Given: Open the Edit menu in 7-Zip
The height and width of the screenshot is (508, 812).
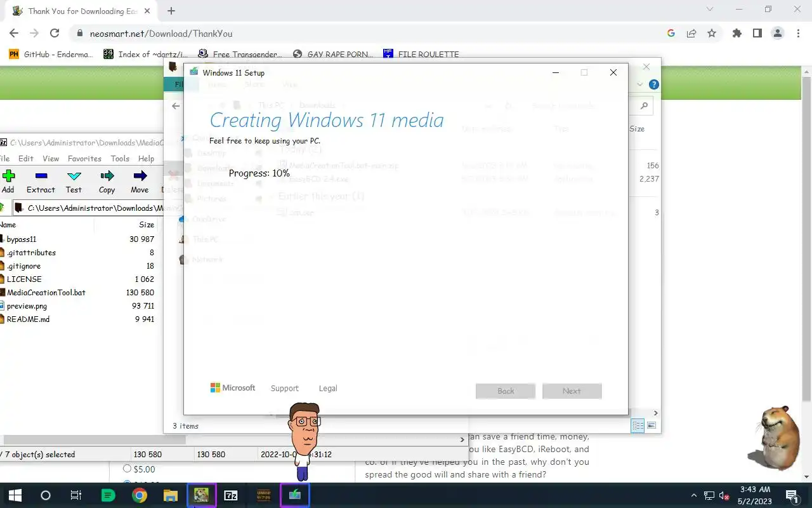Looking at the screenshot, I should click(26, 159).
